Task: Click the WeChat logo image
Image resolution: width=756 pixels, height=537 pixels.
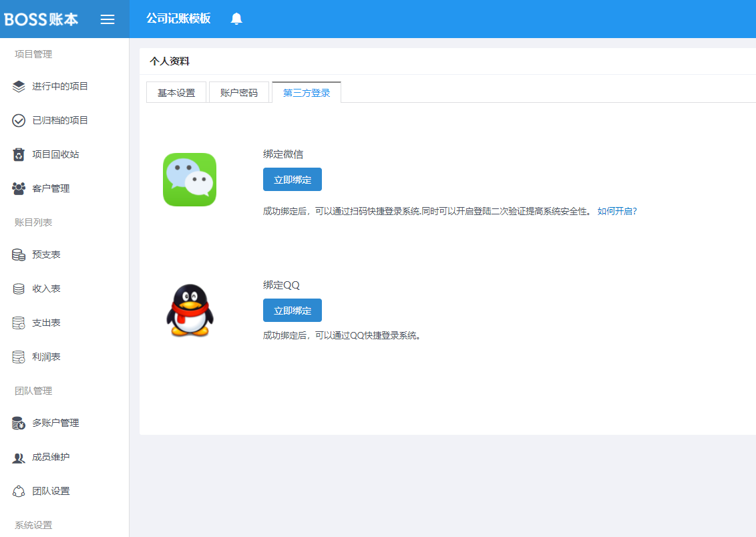Action: 190,180
